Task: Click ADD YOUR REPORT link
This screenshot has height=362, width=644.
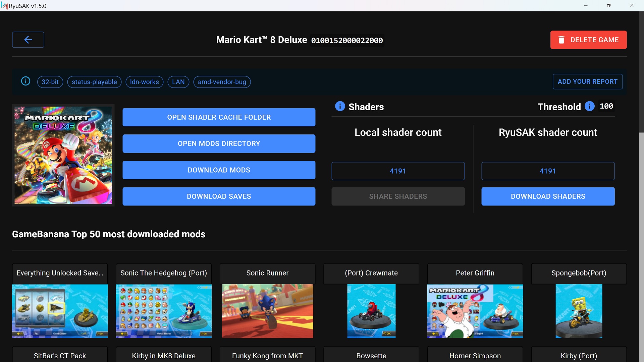Action: click(587, 81)
